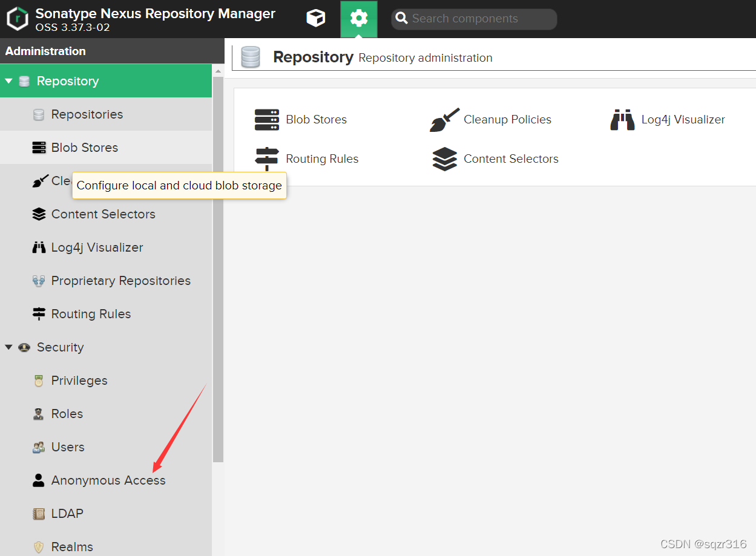756x556 pixels.
Task: Open Blob Stores link in main panel
Action: point(316,120)
